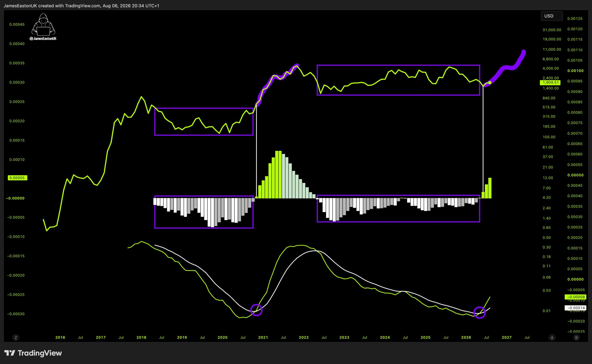Click the 31,000.00 price scale value
This screenshot has height=364, width=592.
click(x=552, y=30)
